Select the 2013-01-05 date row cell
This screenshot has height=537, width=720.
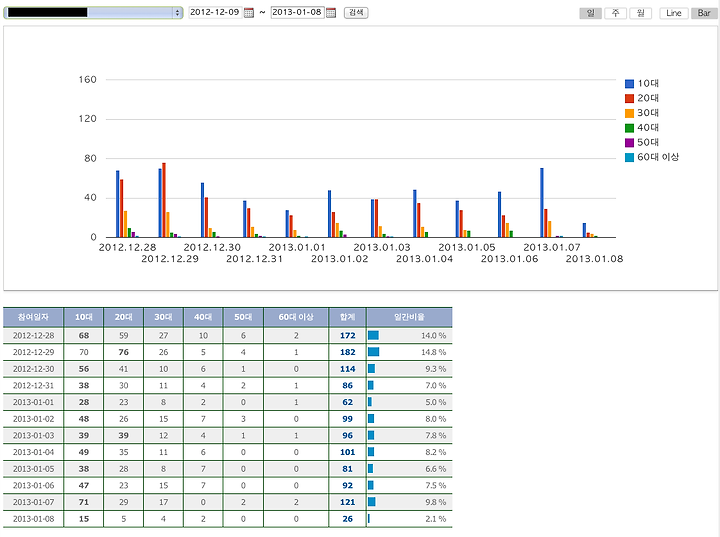[33, 469]
